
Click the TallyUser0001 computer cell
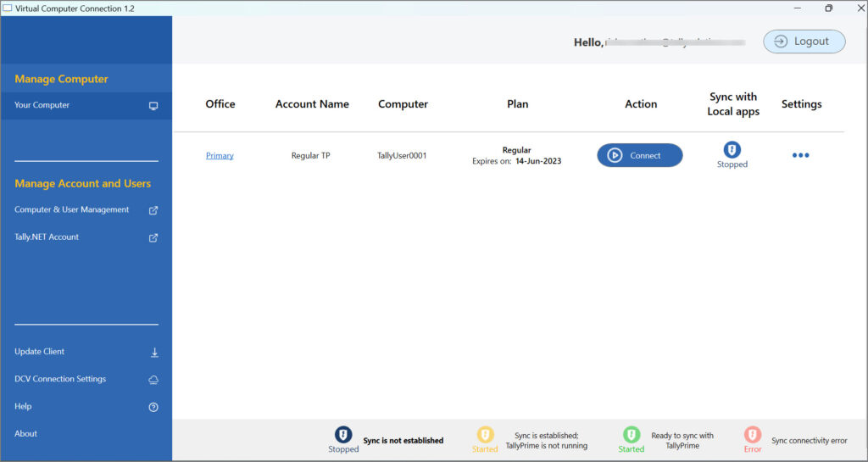pyautogui.click(x=402, y=155)
